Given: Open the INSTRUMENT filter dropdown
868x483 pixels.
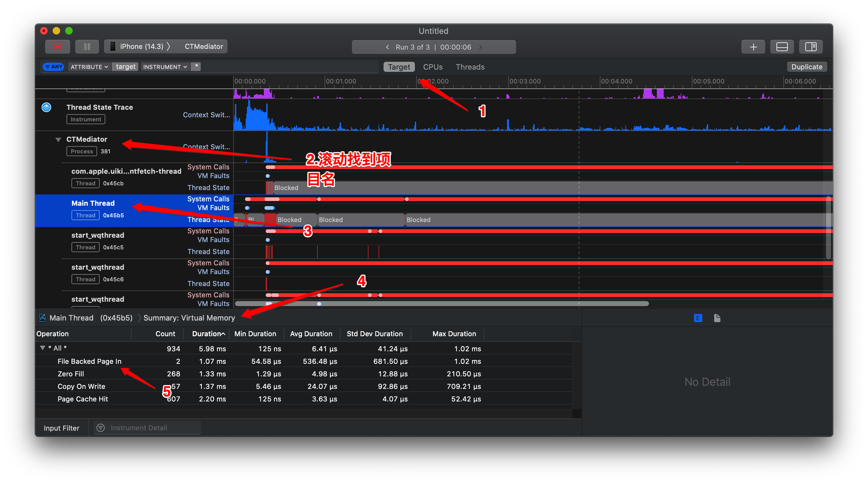Looking at the screenshot, I should pos(165,67).
